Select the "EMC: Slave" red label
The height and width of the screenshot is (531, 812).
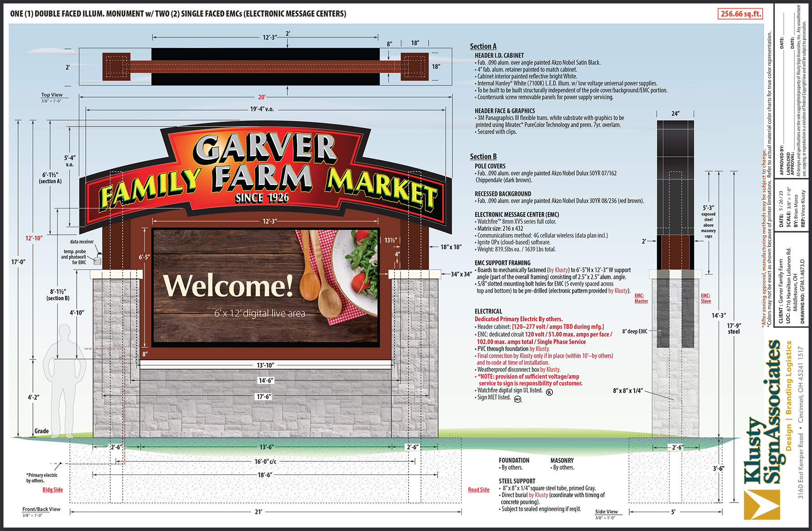coord(706,298)
